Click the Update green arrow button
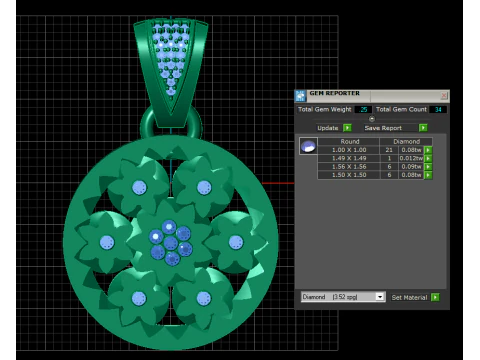This screenshot has width=480, height=360. pos(347,128)
